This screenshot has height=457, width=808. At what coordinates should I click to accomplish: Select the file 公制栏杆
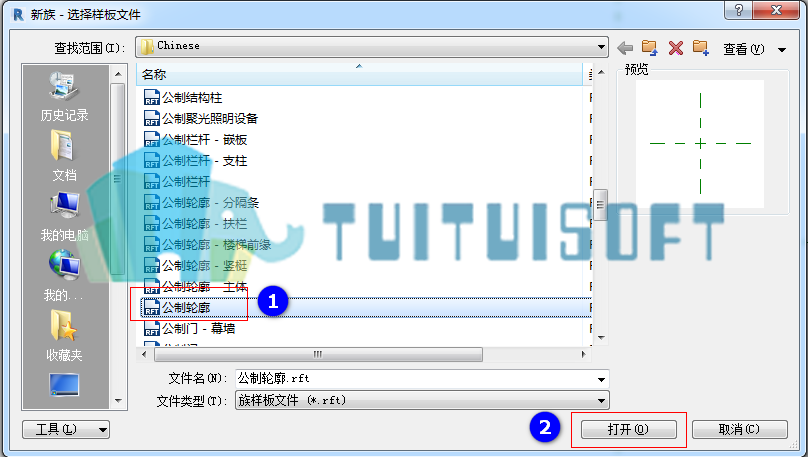186,182
